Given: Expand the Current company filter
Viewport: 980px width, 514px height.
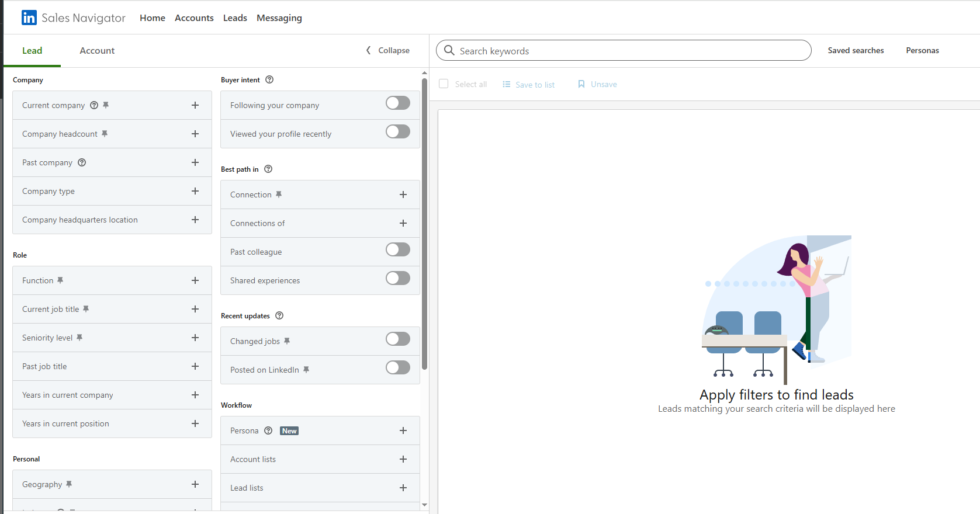Looking at the screenshot, I should pos(195,105).
